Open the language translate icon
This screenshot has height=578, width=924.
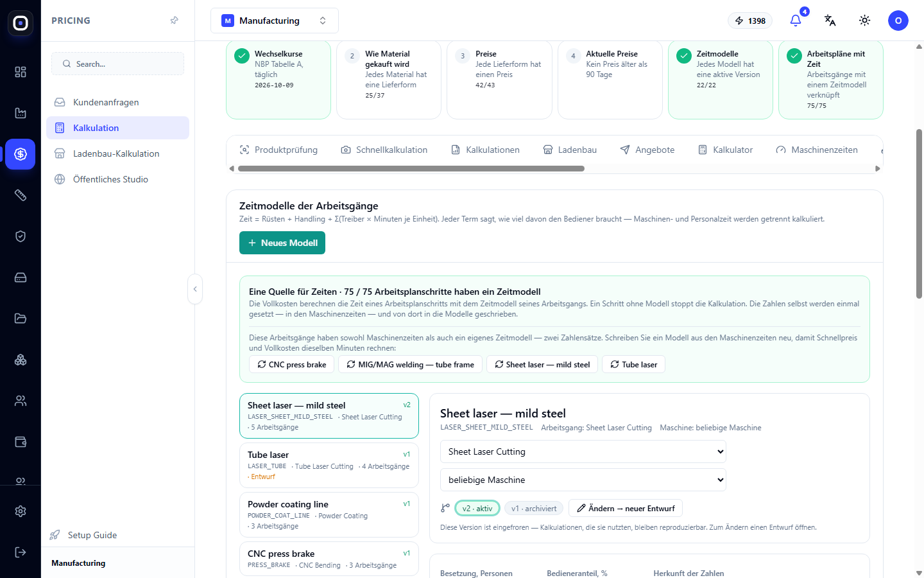tap(830, 21)
